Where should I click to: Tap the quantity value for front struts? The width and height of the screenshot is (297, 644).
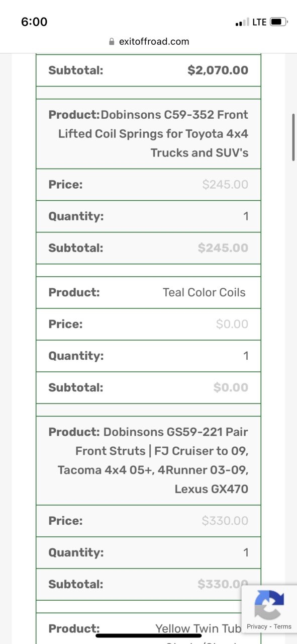[246, 552]
